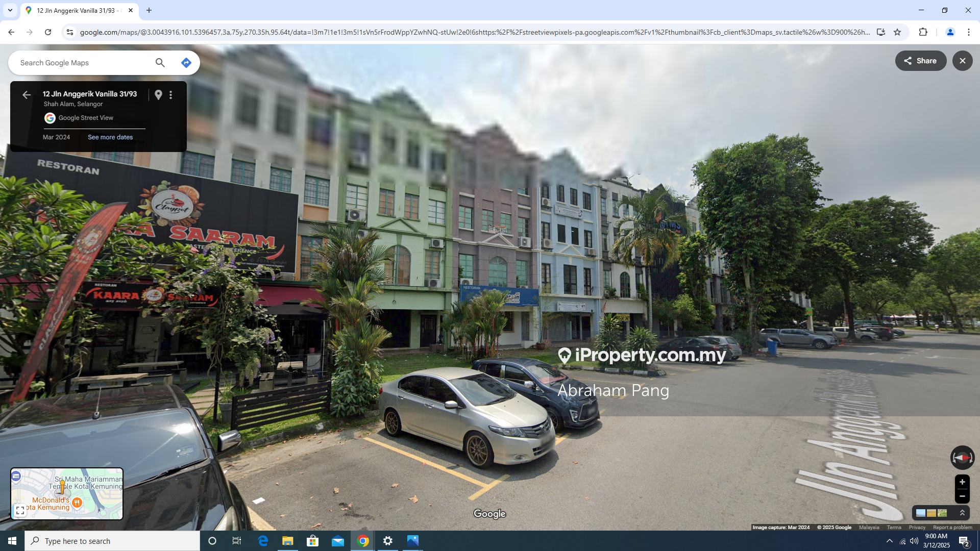Click See more dates link
Screen dimensions: 980x551
[x=110, y=137]
